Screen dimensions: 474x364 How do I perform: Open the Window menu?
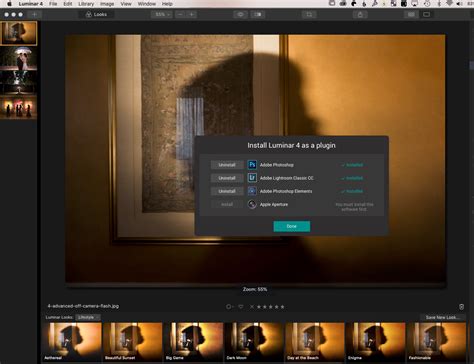click(147, 4)
